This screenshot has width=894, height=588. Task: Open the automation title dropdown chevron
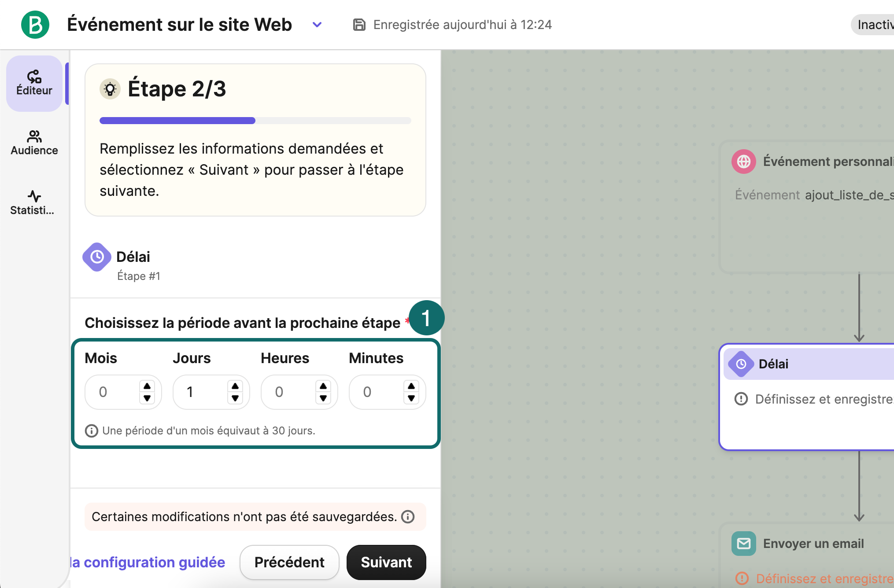[317, 25]
